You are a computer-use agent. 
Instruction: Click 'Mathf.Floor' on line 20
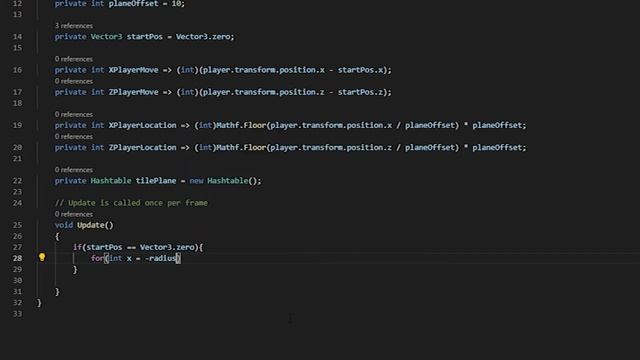click(x=241, y=147)
